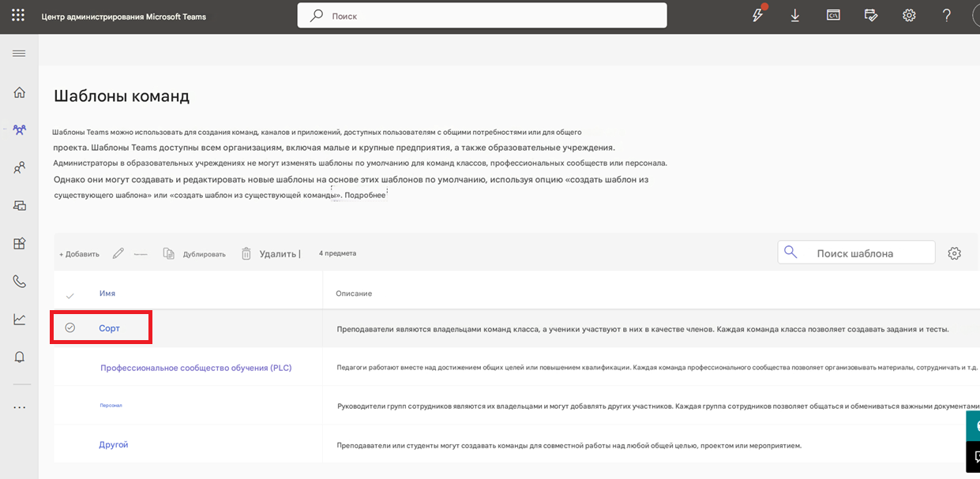Open the Персонал template link

click(111, 406)
